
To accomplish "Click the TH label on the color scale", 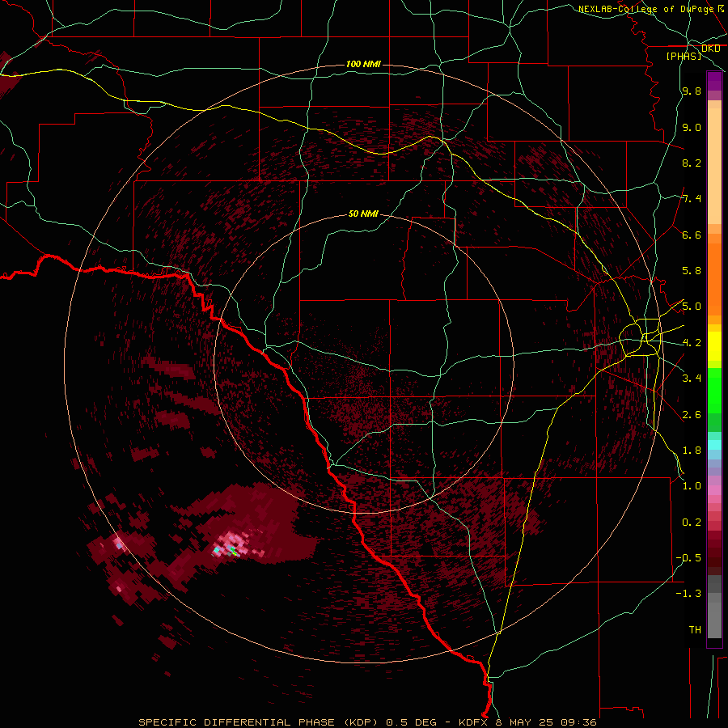I will coord(695,630).
